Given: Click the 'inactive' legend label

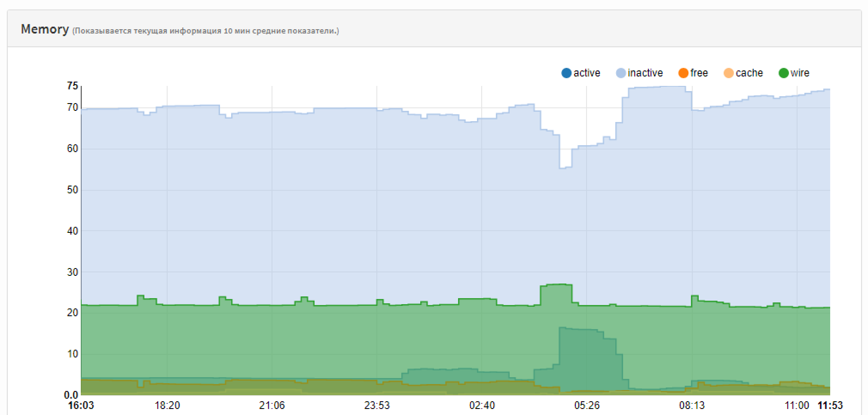Looking at the screenshot, I should (x=645, y=73).
